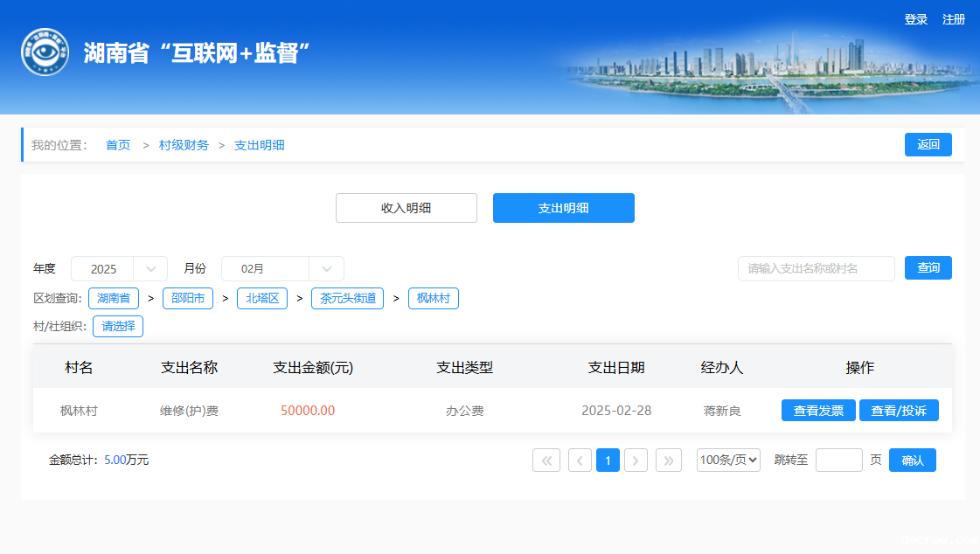This screenshot has width=980, height=554.
Task: Click the next page arrow icon
Action: coord(636,461)
